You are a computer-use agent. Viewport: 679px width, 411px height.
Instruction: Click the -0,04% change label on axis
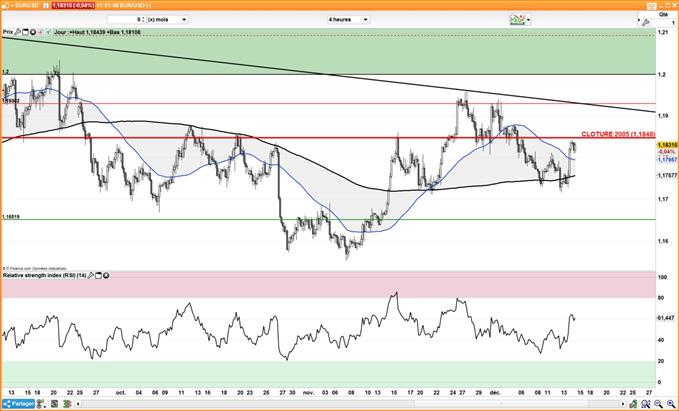[666, 152]
